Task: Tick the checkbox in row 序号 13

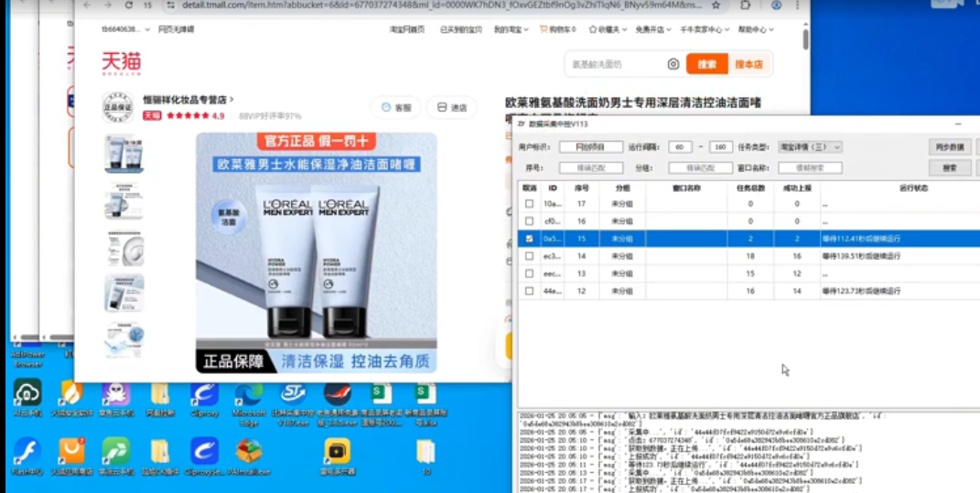Action: pos(530,273)
